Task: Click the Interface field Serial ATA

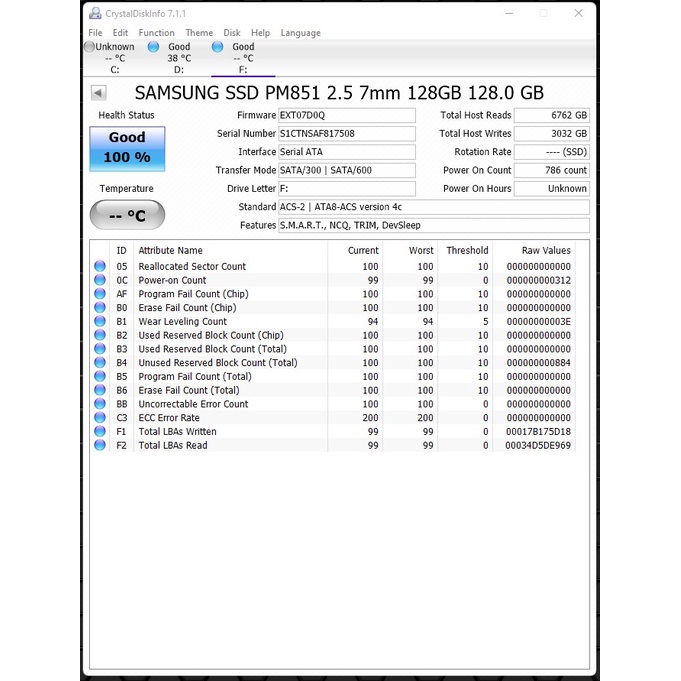Action: 347,152
